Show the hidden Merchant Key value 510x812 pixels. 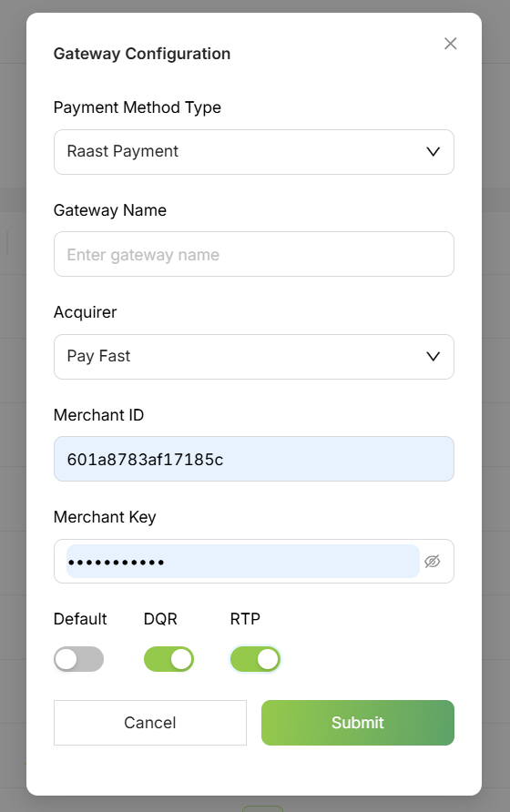[433, 562]
